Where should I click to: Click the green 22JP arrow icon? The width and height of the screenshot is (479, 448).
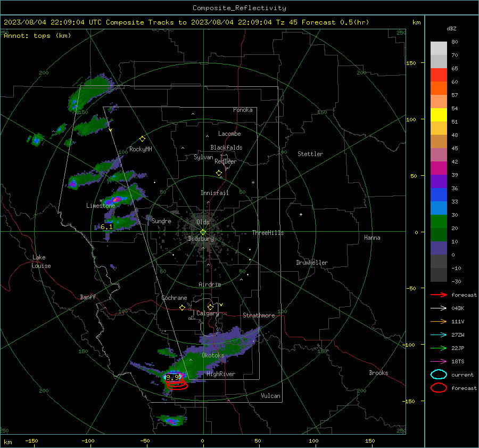click(x=439, y=348)
